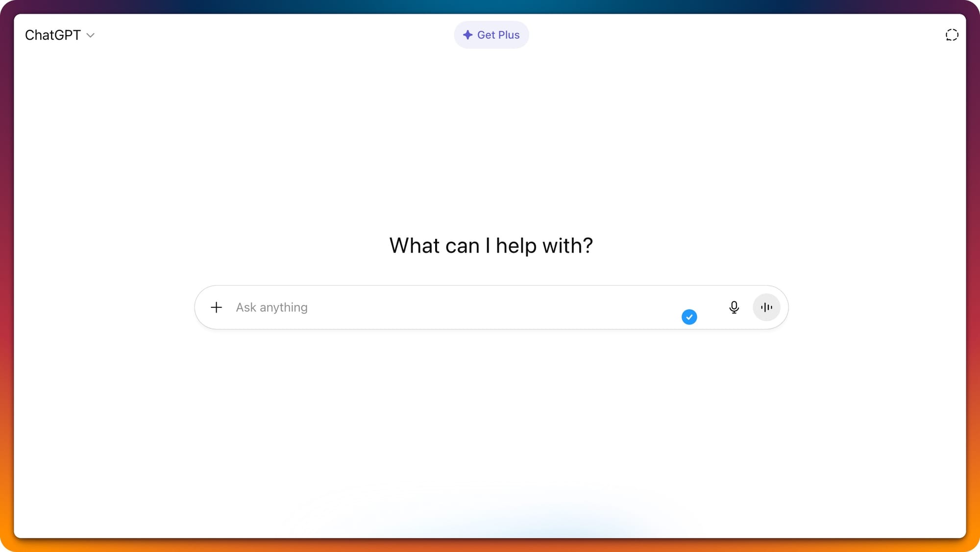The height and width of the screenshot is (552, 980).
Task: Toggle microphone dictation in the prompt bar
Action: point(734,307)
